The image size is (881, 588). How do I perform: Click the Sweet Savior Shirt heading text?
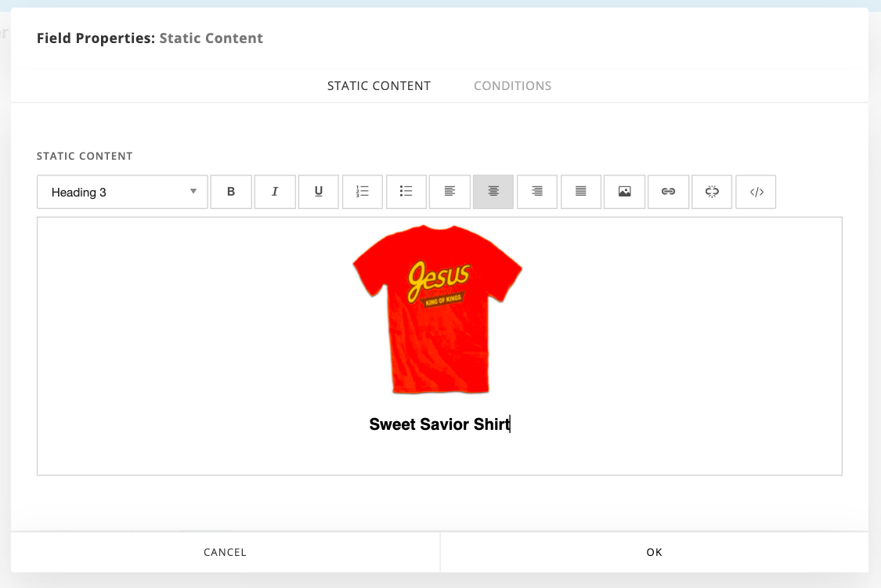tap(439, 424)
